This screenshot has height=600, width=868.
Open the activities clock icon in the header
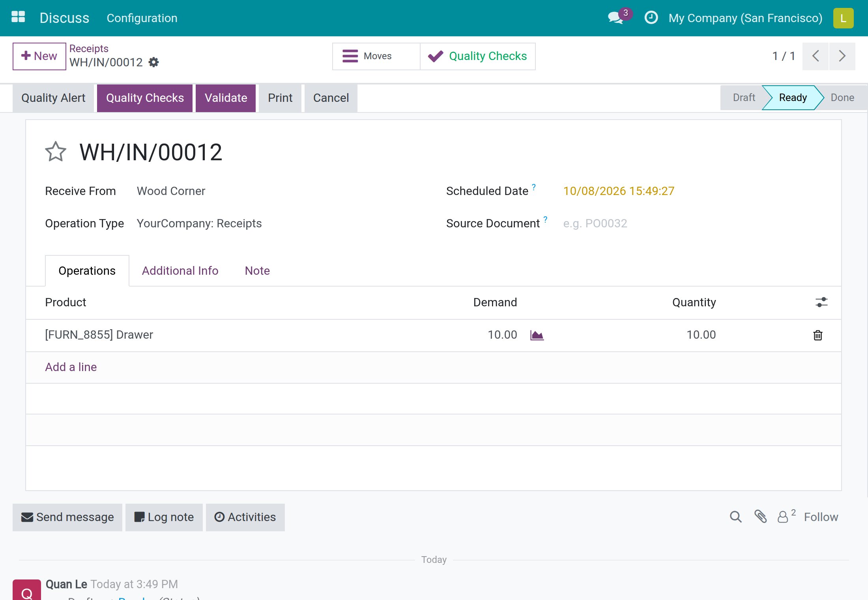tap(651, 18)
